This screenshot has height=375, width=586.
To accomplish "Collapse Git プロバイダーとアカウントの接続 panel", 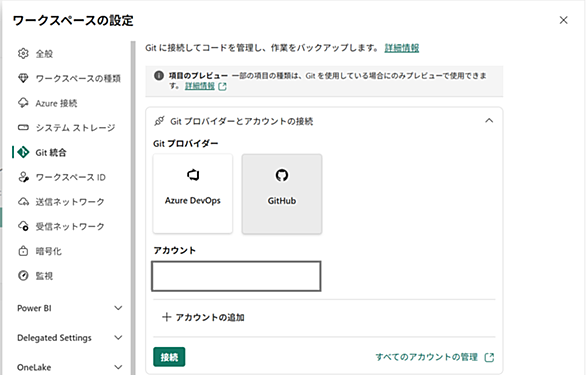I will 489,121.
